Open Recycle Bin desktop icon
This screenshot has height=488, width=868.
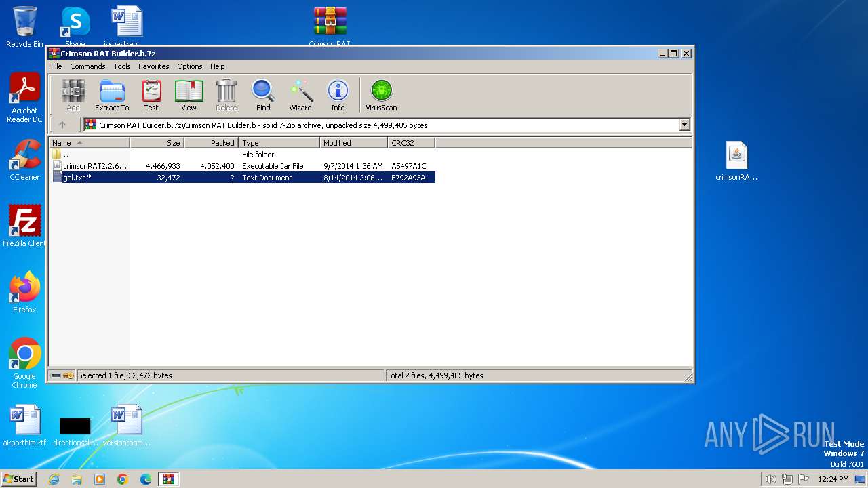[x=24, y=27]
